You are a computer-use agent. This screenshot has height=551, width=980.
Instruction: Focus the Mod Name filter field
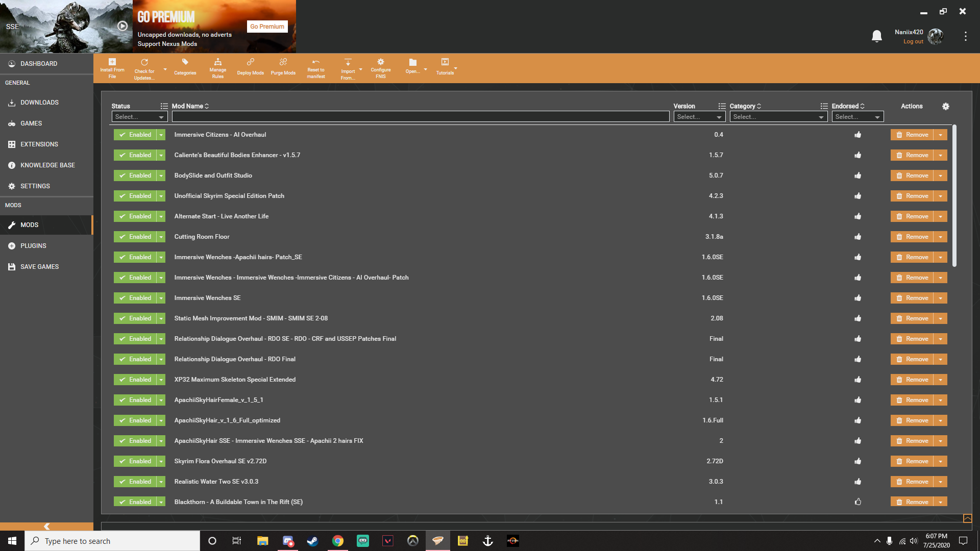coord(421,117)
